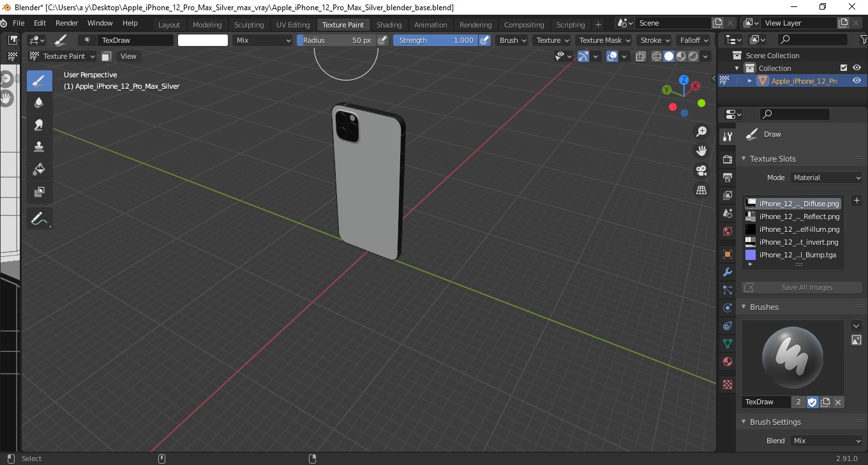Select the Smear tool
The image size is (868, 465).
point(39,125)
